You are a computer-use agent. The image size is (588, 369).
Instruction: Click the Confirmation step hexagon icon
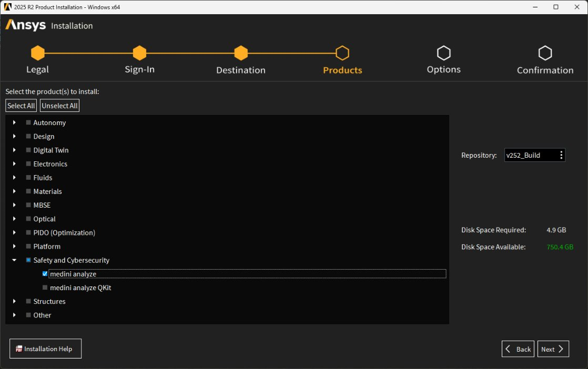[x=545, y=53]
